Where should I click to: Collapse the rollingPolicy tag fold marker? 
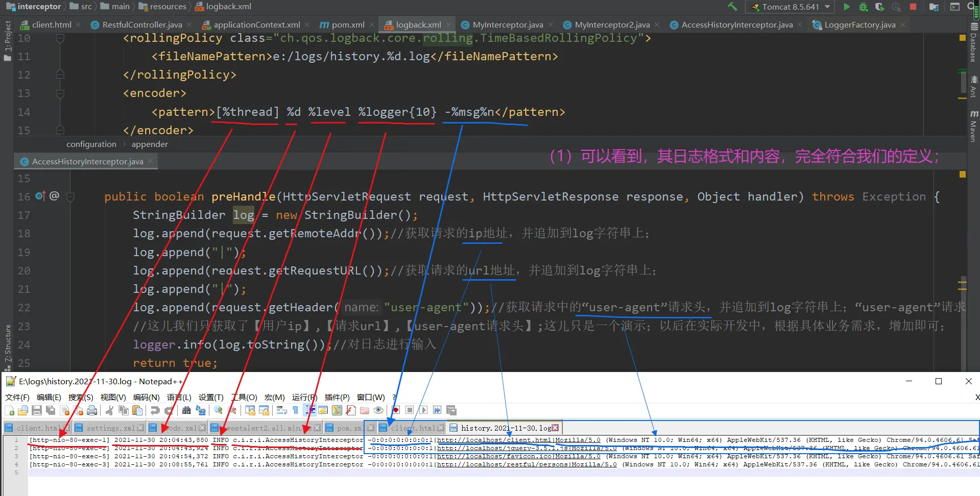[60, 38]
